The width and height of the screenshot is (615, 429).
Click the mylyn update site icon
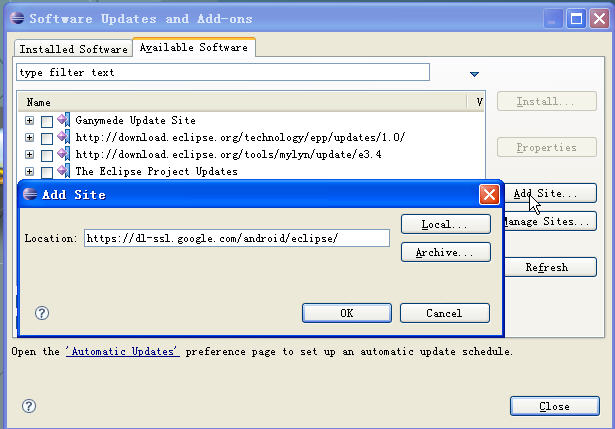pyautogui.click(x=64, y=153)
